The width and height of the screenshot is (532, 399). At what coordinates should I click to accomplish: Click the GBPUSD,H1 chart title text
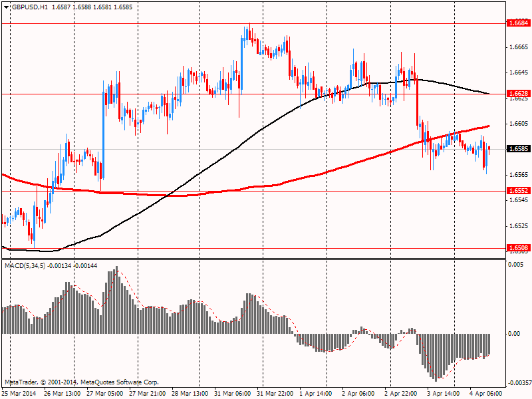click(x=30, y=7)
